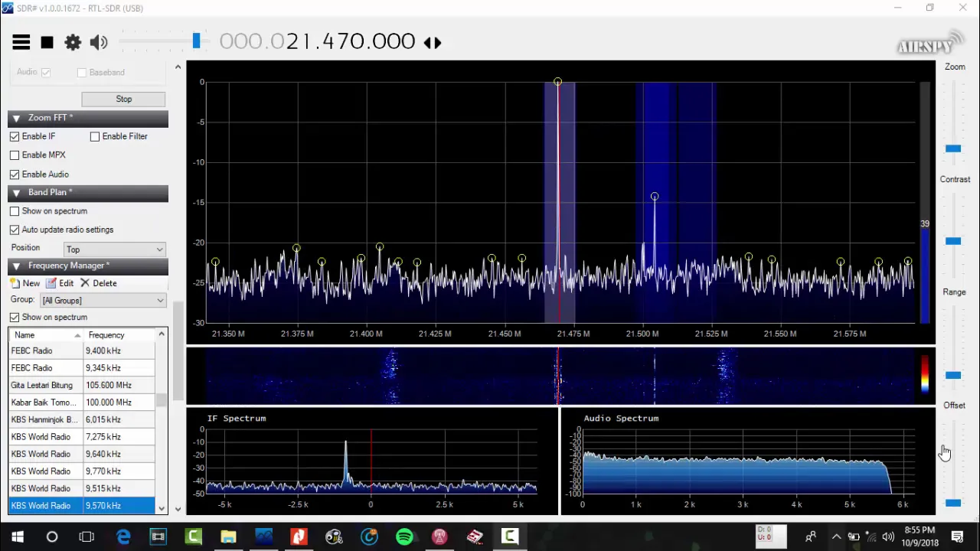Select KBS World Radio 9,770 kHz entry
The height and width of the screenshot is (551, 980).
(82, 471)
